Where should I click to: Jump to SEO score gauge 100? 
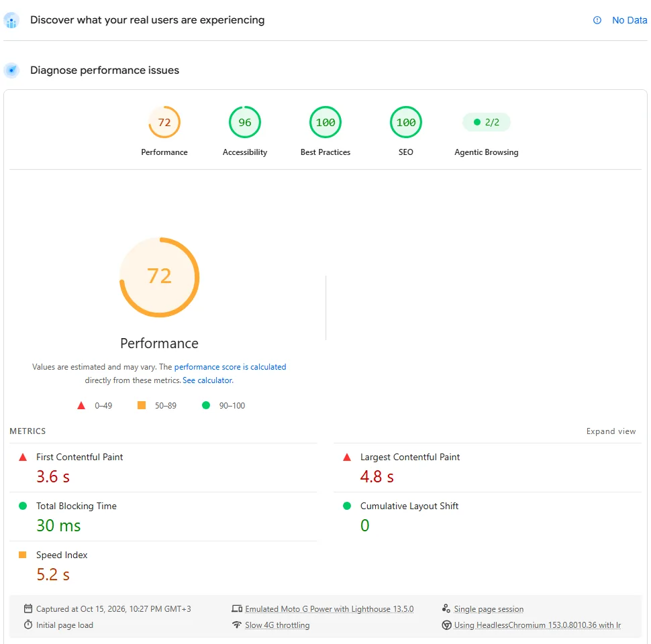[406, 122]
